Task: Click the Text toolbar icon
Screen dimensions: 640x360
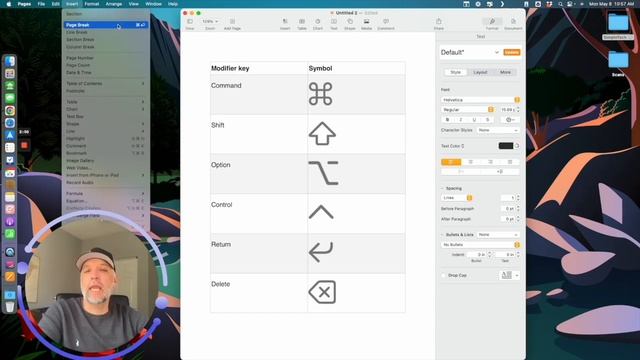Action: 334,22
